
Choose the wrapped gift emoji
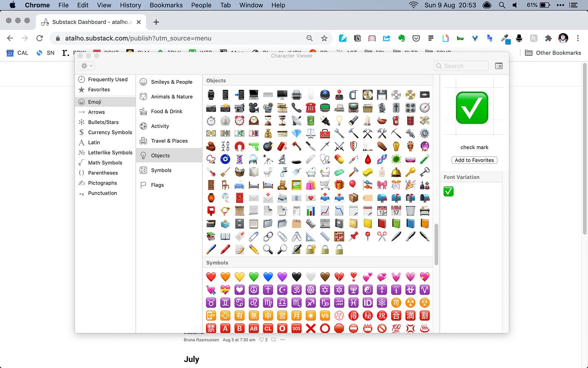click(x=339, y=185)
